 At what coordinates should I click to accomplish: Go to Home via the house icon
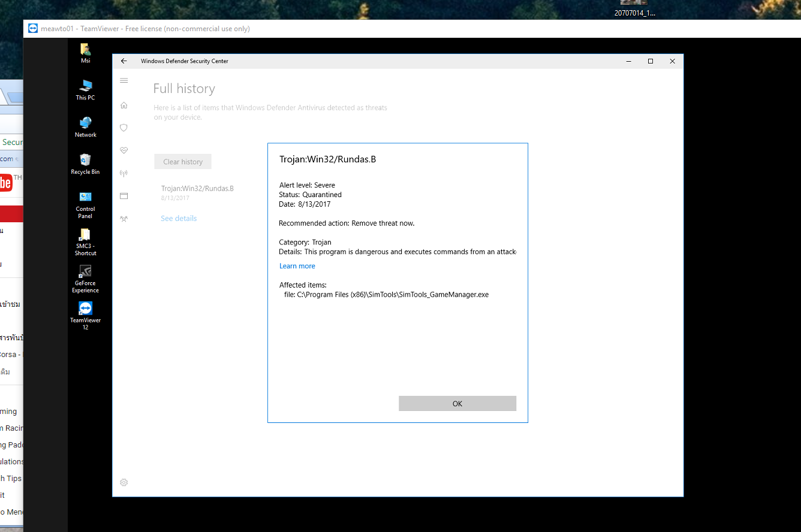pyautogui.click(x=124, y=105)
